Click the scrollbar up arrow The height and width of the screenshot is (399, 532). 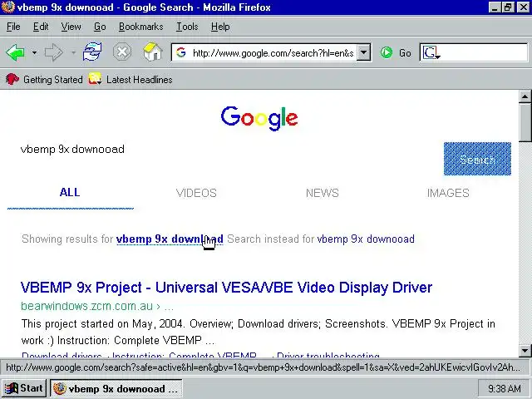point(525,96)
